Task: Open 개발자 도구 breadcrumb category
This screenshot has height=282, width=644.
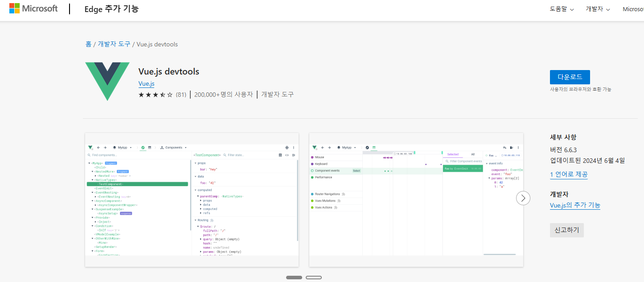Action: click(x=114, y=44)
